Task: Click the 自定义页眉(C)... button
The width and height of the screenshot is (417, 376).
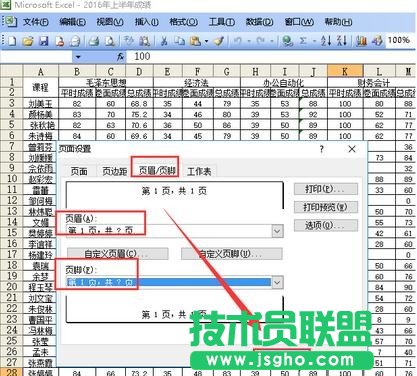Action: pos(117,254)
